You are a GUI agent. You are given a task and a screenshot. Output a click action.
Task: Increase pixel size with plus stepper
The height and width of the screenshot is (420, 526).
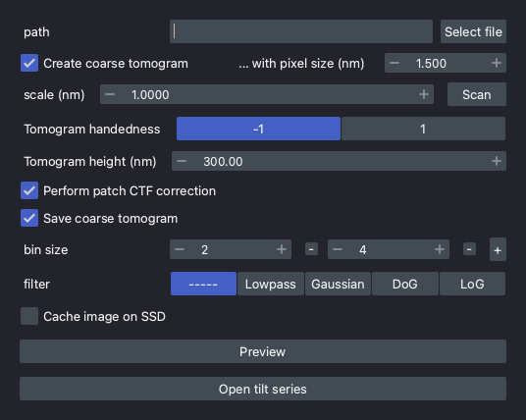[497, 63]
